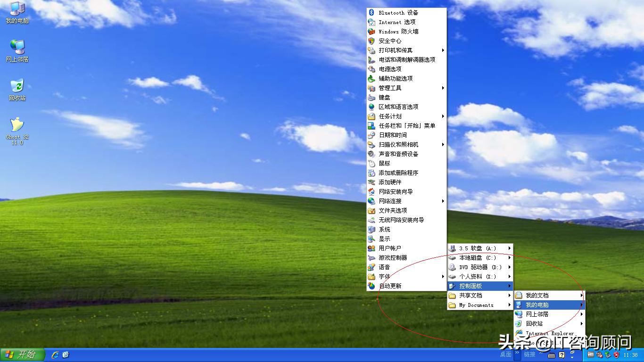Open the on-screen keyboard language bar icon
644x362 pixels.
coord(551,354)
